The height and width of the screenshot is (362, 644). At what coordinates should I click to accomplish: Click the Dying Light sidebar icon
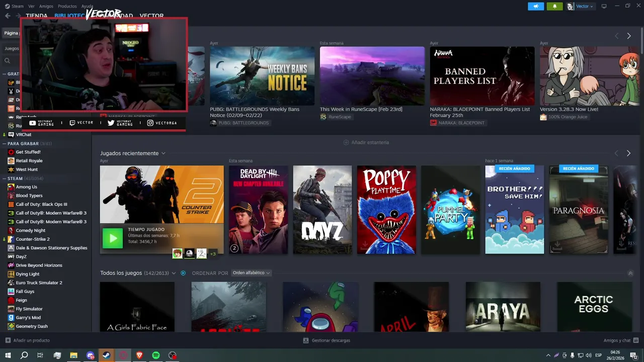click(11, 274)
